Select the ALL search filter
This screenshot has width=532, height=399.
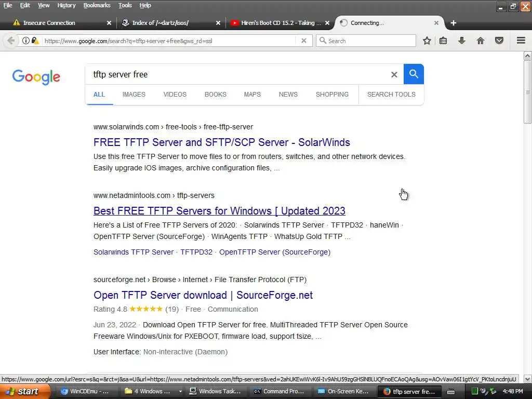(x=99, y=95)
